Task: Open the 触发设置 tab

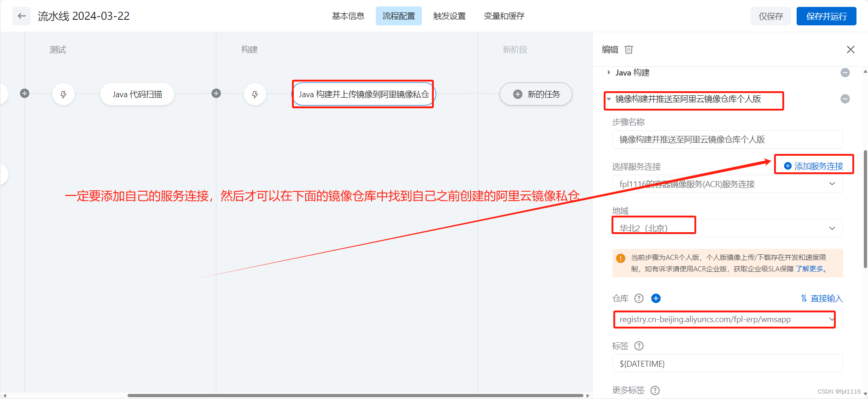Action: pyautogui.click(x=449, y=16)
